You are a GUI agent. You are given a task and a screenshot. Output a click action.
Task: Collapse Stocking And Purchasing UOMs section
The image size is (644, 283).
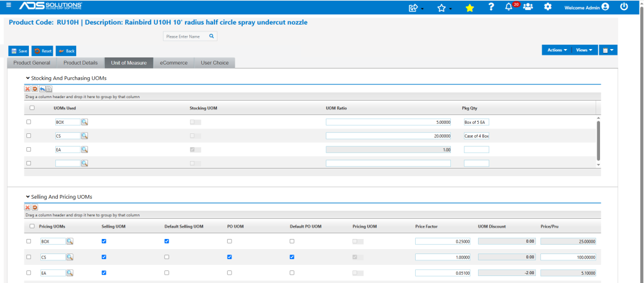click(28, 77)
